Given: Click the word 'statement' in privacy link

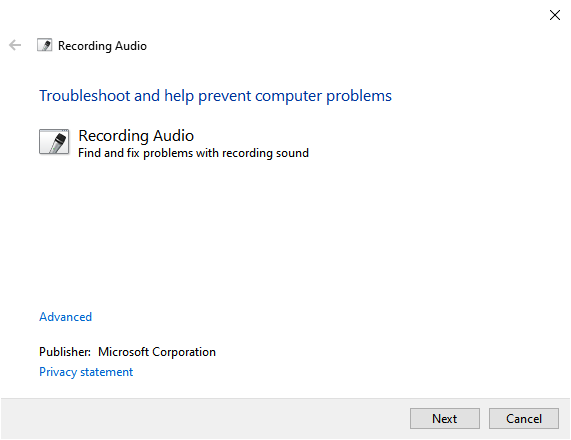Looking at the screenshot, I should click(107, 372).
